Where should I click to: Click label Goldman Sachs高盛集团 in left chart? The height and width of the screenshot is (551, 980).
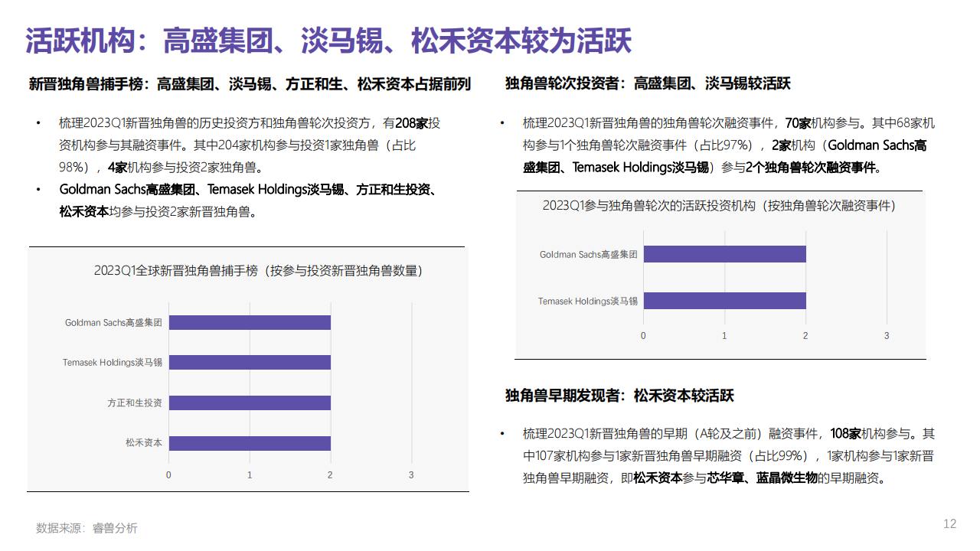(113, 323)
